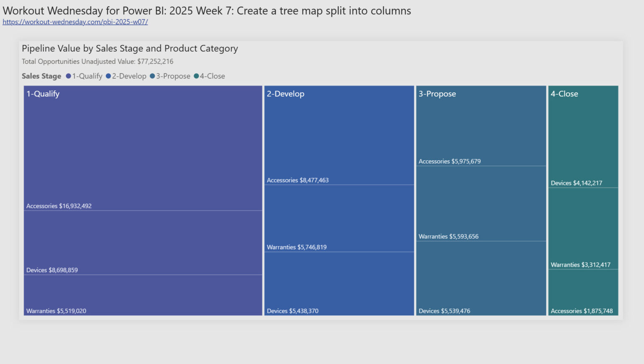Click Accessories $5,975,679 in 3-Propose
The width and height of the screenshot is (644, 364).
pyautogui.click(x=481, y=126)
